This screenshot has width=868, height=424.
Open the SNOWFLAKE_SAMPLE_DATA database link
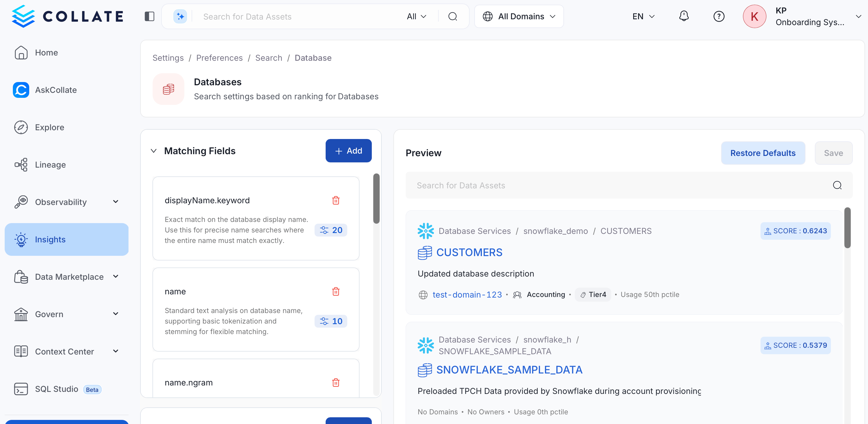tap(509, 370)
